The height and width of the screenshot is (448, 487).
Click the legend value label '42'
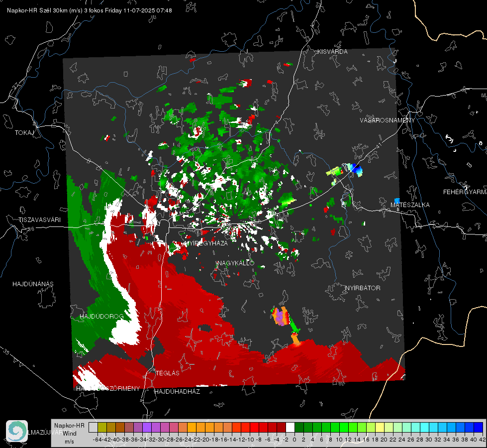[x=483, y=440]
